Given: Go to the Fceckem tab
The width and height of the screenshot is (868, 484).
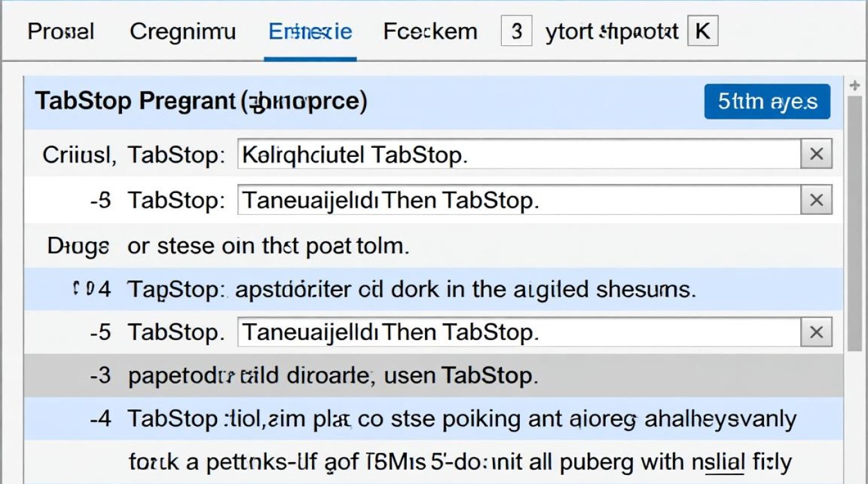Looking at the screenshot, I should point(430,31).
